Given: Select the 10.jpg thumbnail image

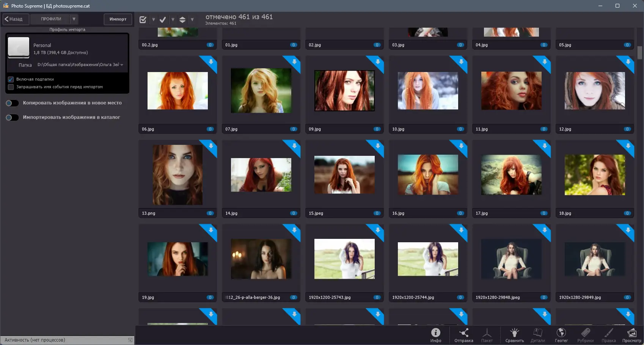Looking at the screenshot, I should pyautogui.click(x=428, y=91).
